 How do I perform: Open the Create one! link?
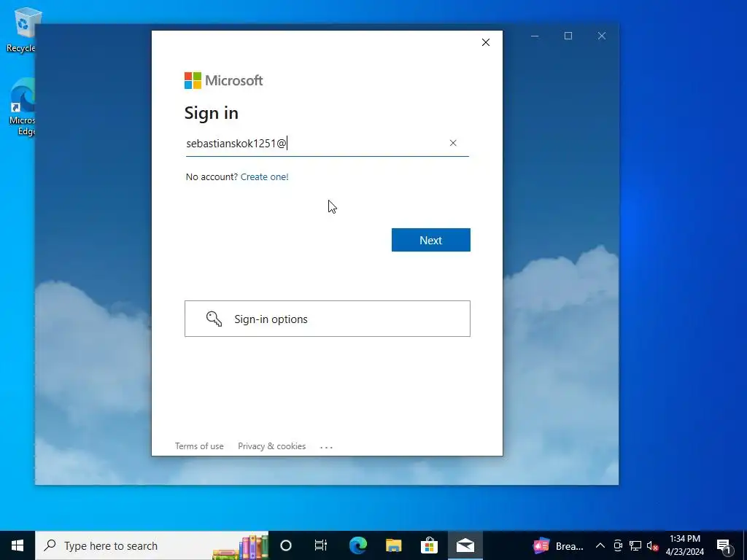tap(264, 176)
